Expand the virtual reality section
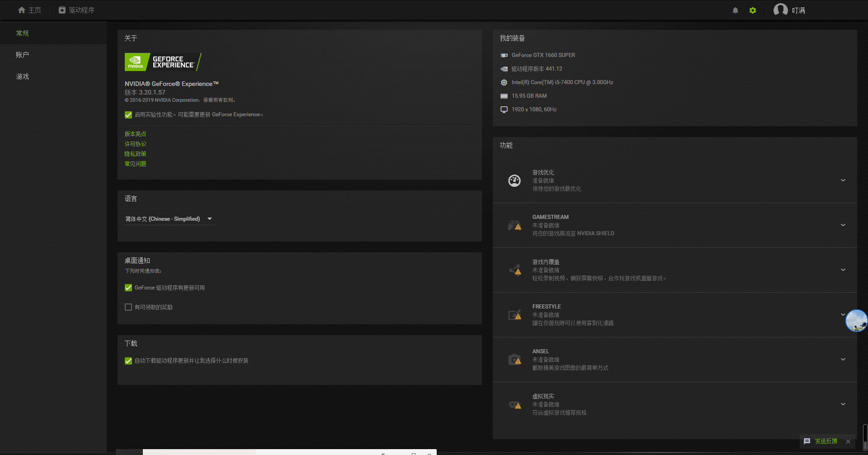 (x=843, y=404)
